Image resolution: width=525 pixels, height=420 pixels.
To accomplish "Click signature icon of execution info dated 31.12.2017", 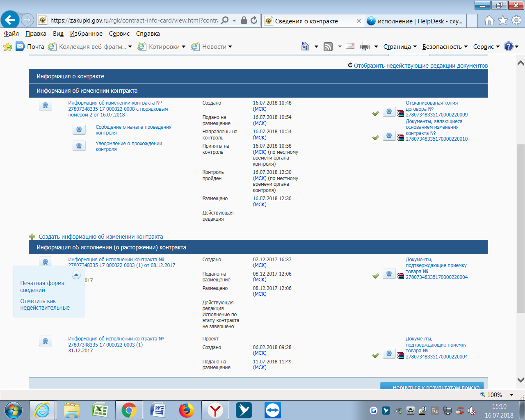I will coord(45,341).
